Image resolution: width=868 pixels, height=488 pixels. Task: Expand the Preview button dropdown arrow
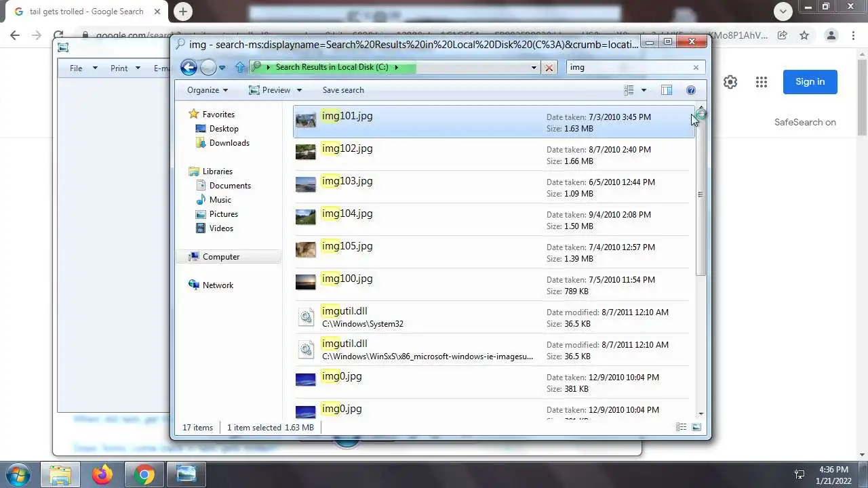(x=299, y=90)
